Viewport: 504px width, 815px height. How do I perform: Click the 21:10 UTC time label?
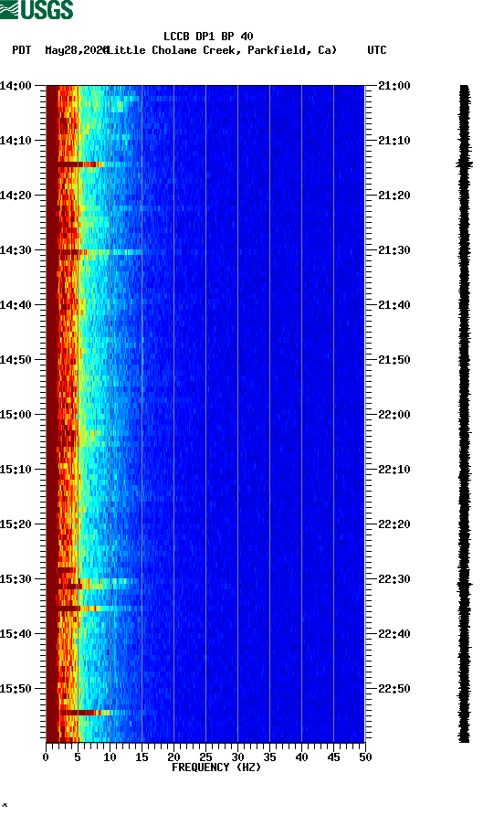[394, 141]
